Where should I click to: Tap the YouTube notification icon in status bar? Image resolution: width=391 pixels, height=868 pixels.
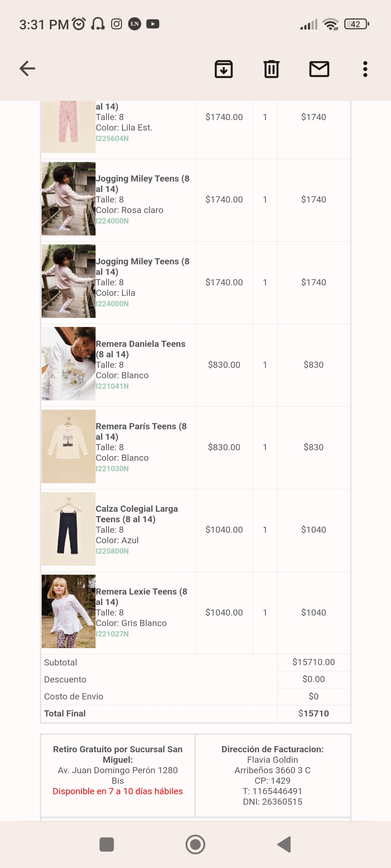coord(153,24)
